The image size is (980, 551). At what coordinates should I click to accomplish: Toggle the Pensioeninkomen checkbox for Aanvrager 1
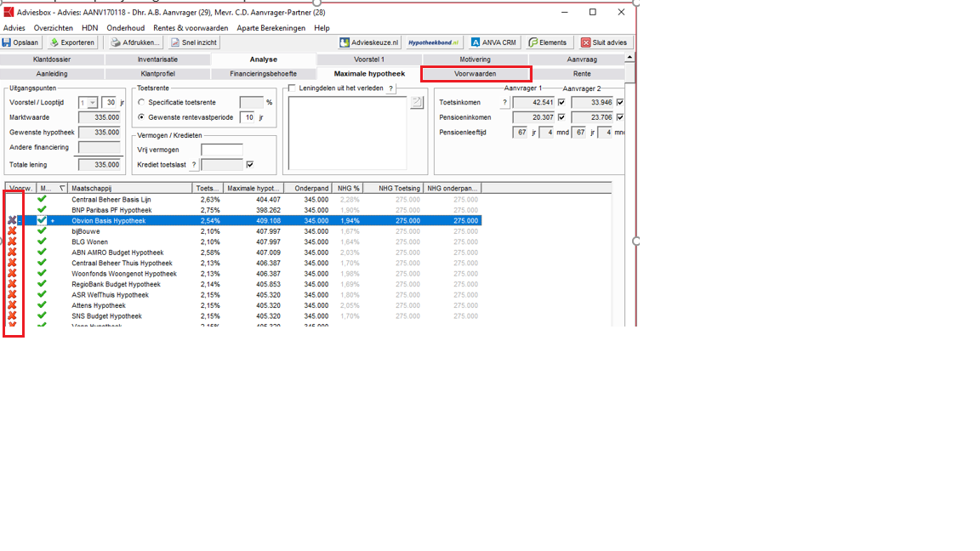[561, 116]
